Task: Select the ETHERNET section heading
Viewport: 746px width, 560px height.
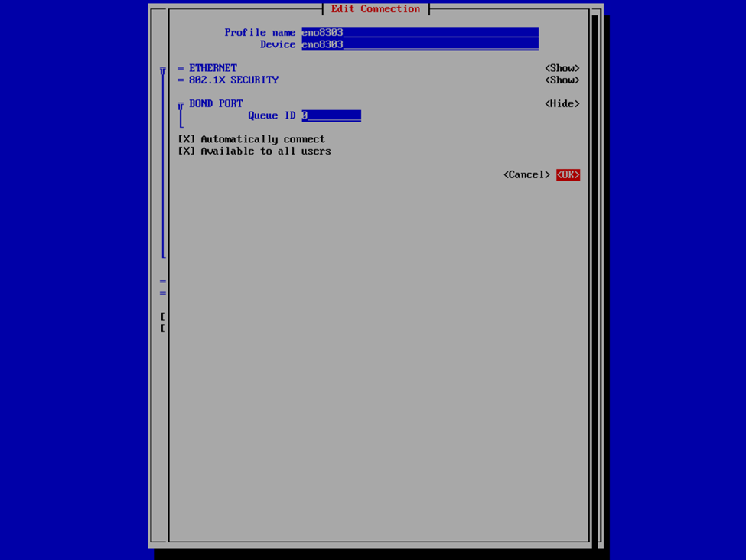Action: coord(213,68)
